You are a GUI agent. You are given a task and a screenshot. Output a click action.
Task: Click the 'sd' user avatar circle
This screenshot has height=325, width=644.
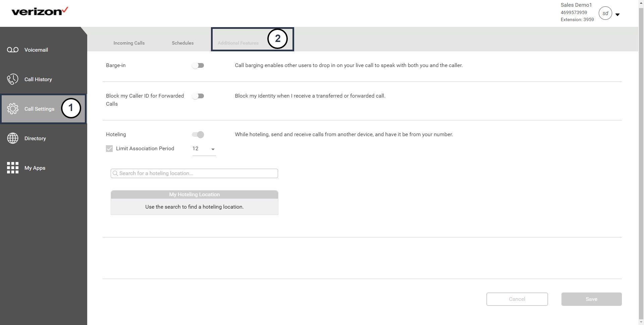tap(605, 13)
